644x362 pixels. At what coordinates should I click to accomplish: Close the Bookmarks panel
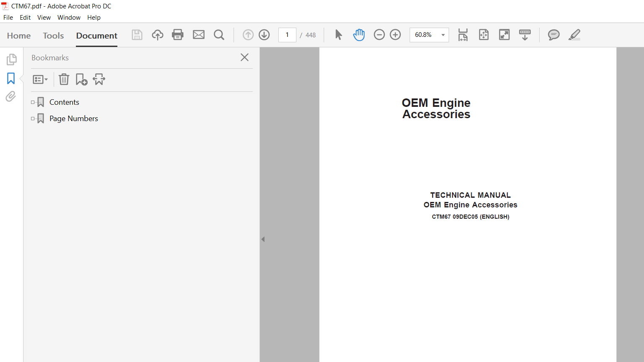[245, 57]
